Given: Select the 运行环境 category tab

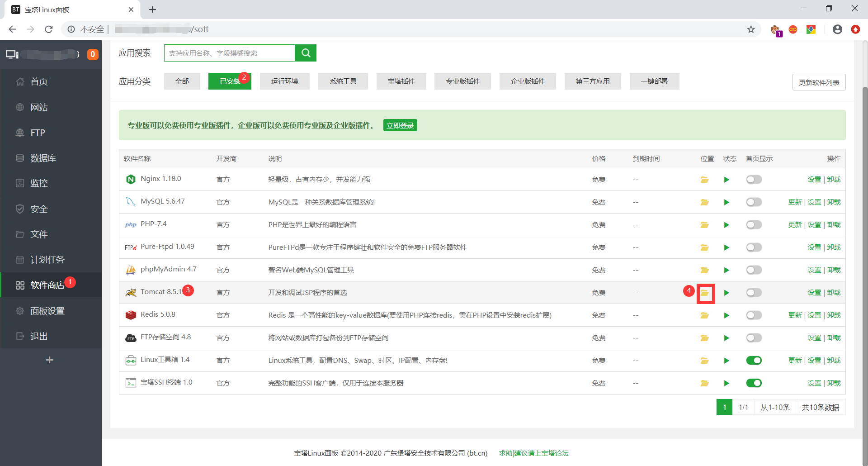Looking at the screenshot, I should tap(285, 81).
